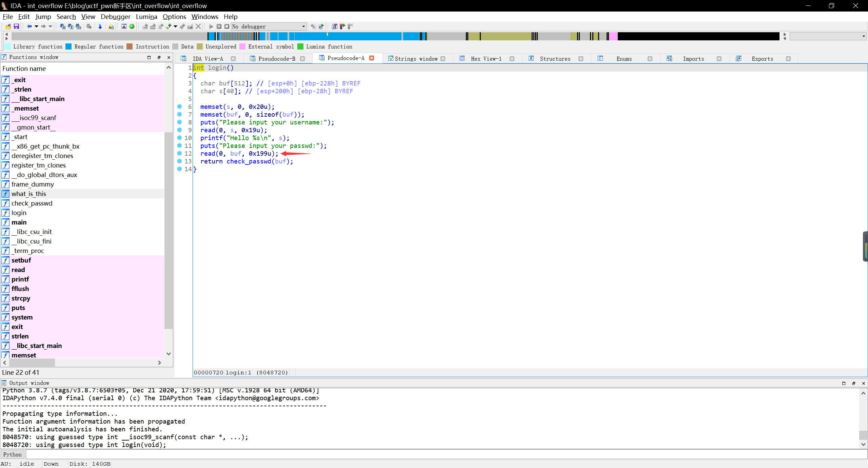
Task: Open the Lumina menu
Action: pos(146,17)
